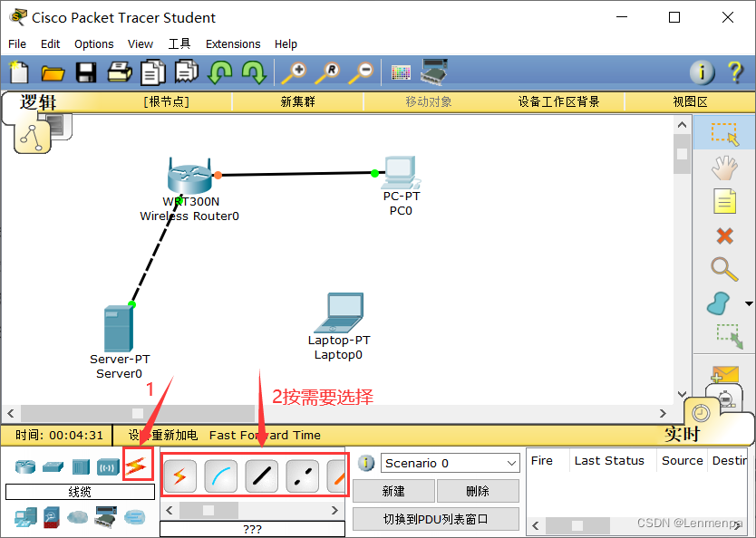The width and height of the screenshot is (756, 538).
Task: Expand the polygon tool dropdown arrow
Action: (749, 303)
